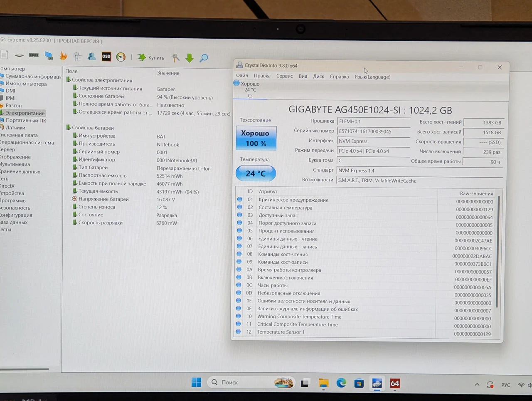Viewport: 532px width, 401px height.
Task: Open the Вид menu in CrystalDiskInfo
Action: [303, 76]
